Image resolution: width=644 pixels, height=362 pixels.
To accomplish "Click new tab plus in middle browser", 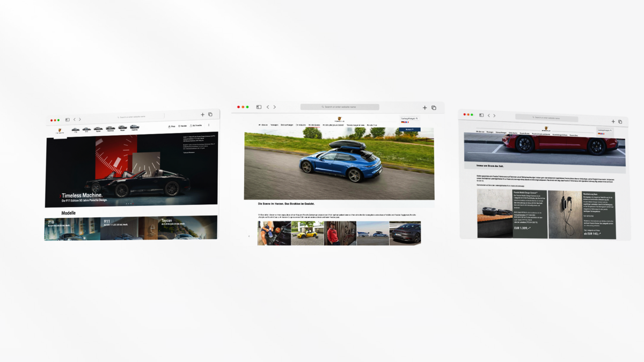I will [x=425, y=108].
